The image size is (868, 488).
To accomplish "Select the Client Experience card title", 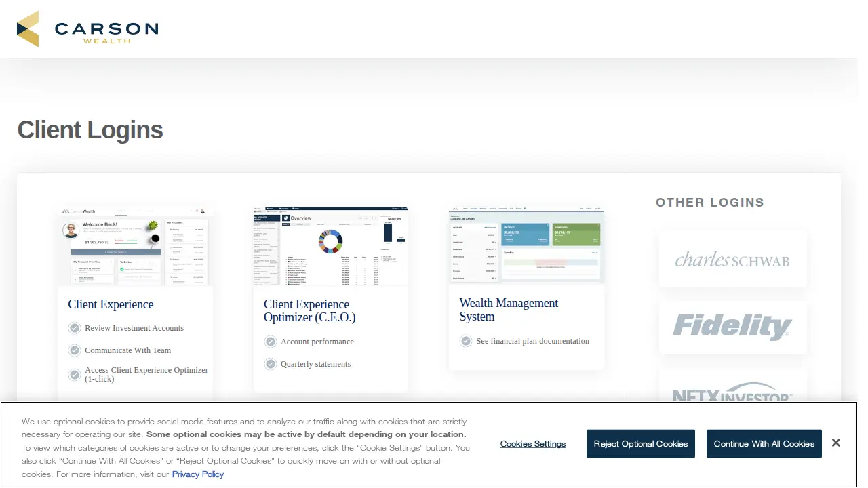I will pyautogui.click(x=111, y=304).
